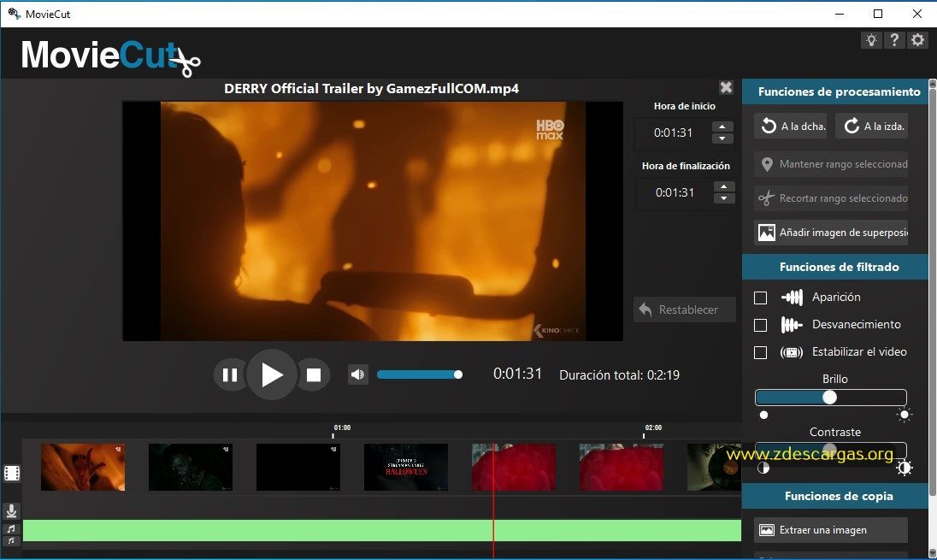This screenshot has height=560, width=937.
Task: Click the Desvanecimiento fade-out waveform icon
Action: pyautogui.click(x=792, y=325)
